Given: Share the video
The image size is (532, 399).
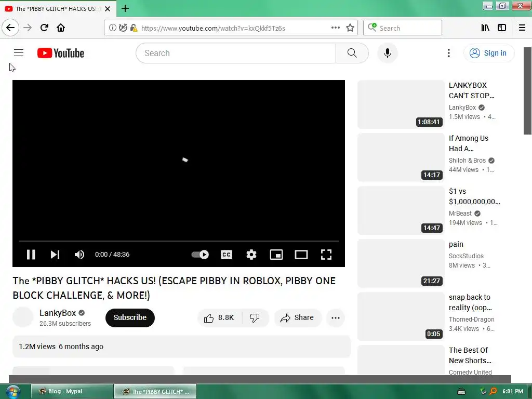Looking at the screenshot, I should [x=297, y=317].
